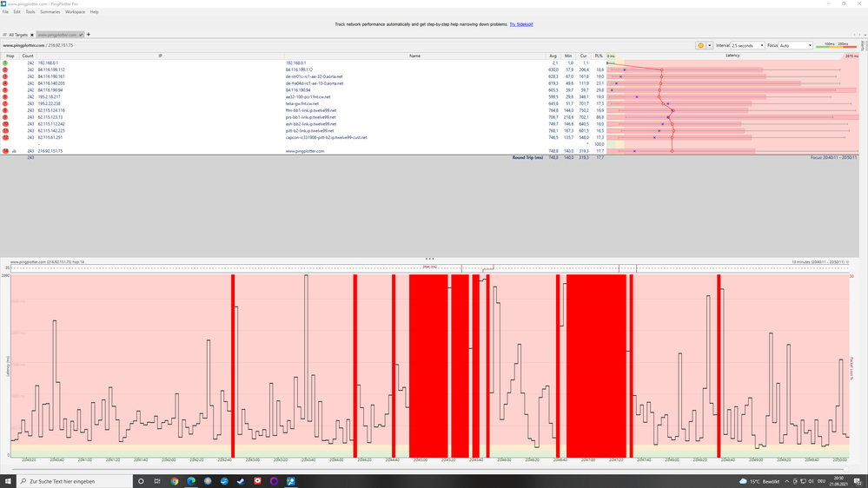Expand the Focus dropdown set to Auto

point(796,45)
